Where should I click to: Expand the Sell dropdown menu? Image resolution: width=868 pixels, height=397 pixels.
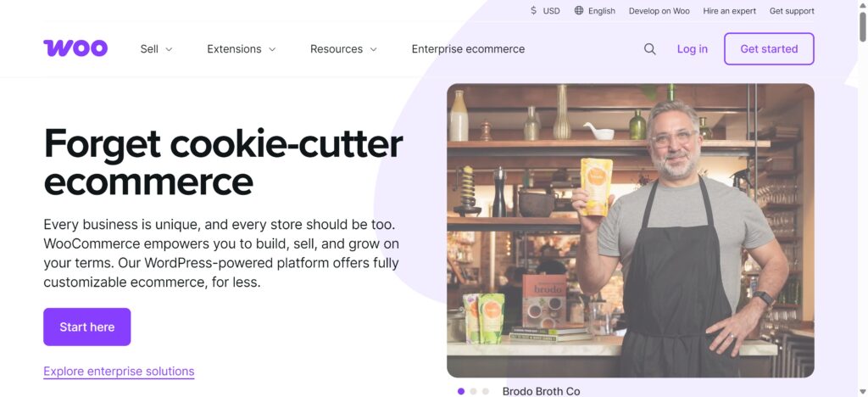pos(157,49)
